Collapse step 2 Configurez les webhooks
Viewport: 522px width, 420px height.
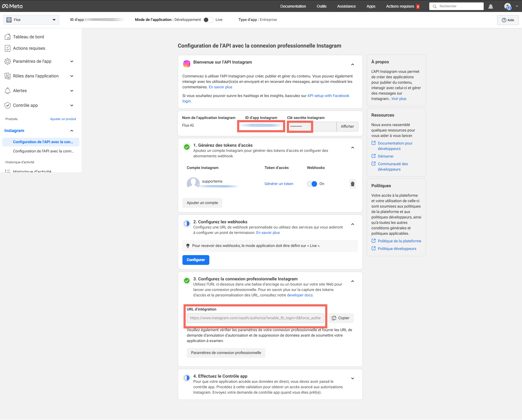coord(353,224)
